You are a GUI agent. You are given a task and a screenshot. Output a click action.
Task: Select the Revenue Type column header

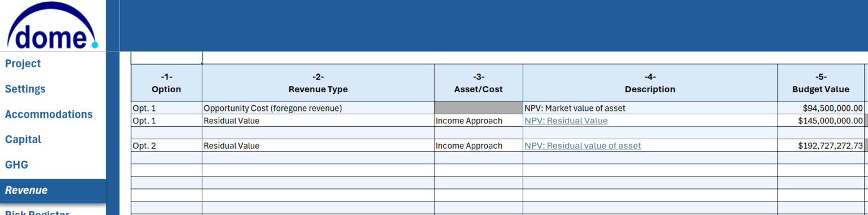[318, 83]
